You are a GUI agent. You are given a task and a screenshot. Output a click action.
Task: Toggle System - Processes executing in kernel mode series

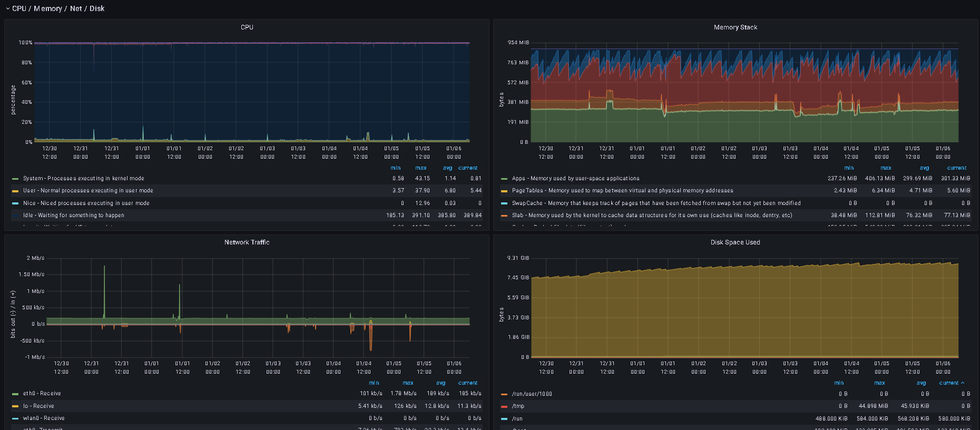[x=84, y=179]
